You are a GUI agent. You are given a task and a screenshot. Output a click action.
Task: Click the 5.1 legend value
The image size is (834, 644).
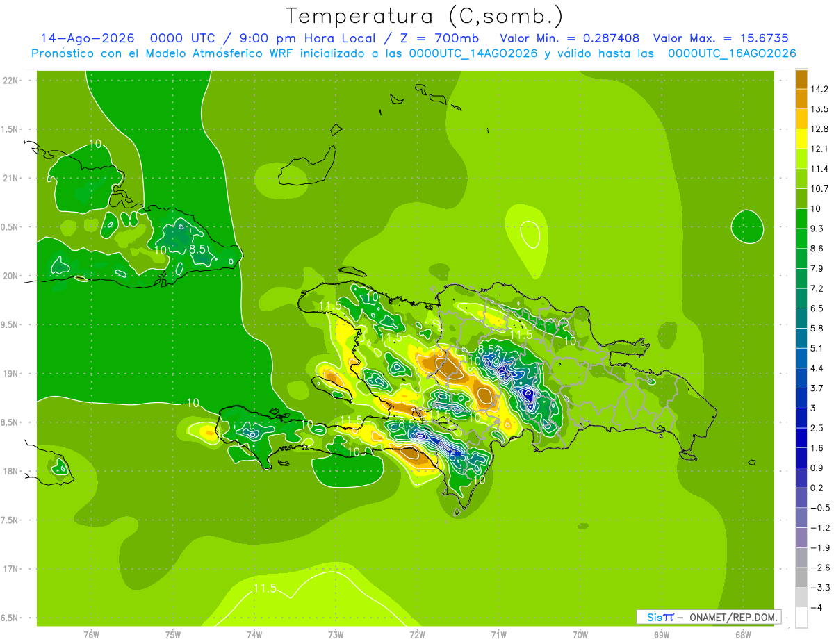tap(816, 348)
